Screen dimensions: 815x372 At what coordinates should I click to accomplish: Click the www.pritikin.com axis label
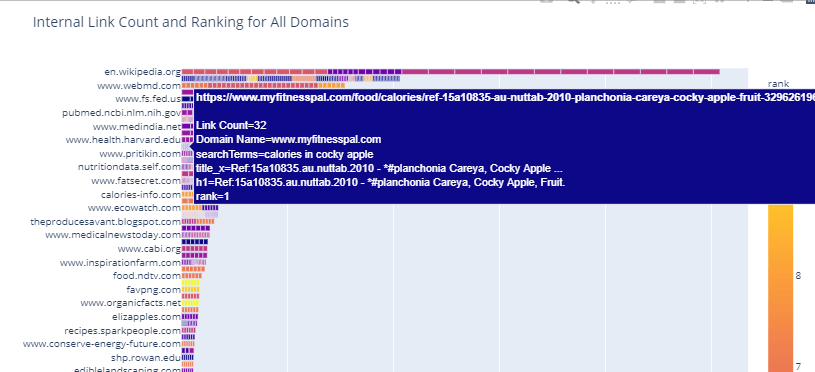(140, 153)
